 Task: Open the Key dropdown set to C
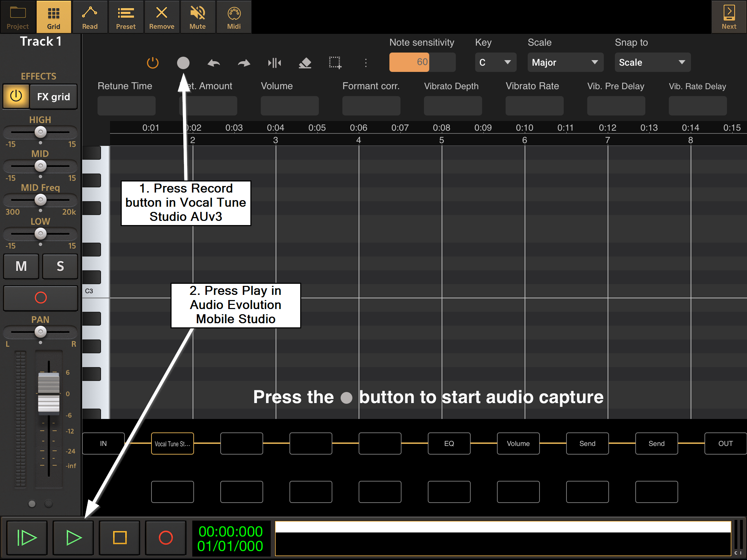tap(495, 62)
